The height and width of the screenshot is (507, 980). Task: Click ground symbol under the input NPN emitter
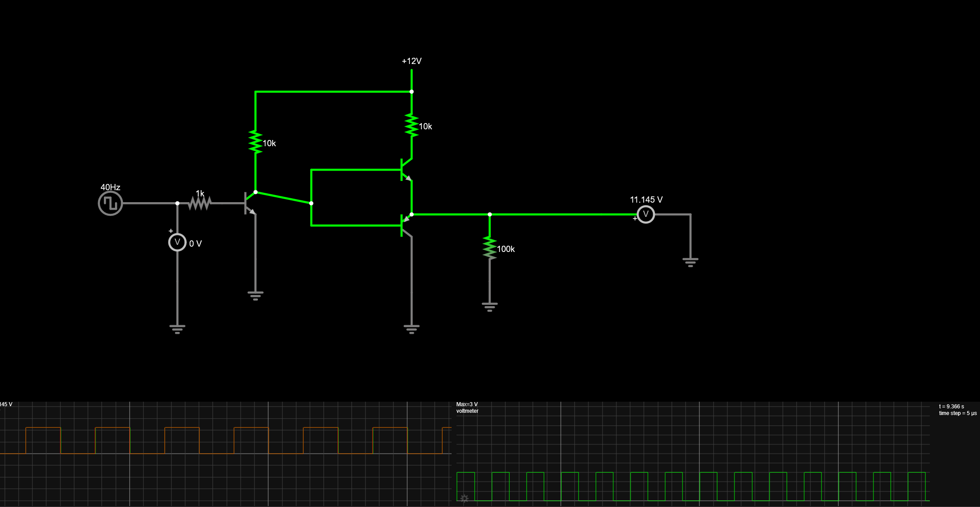(x=255, y=295)
